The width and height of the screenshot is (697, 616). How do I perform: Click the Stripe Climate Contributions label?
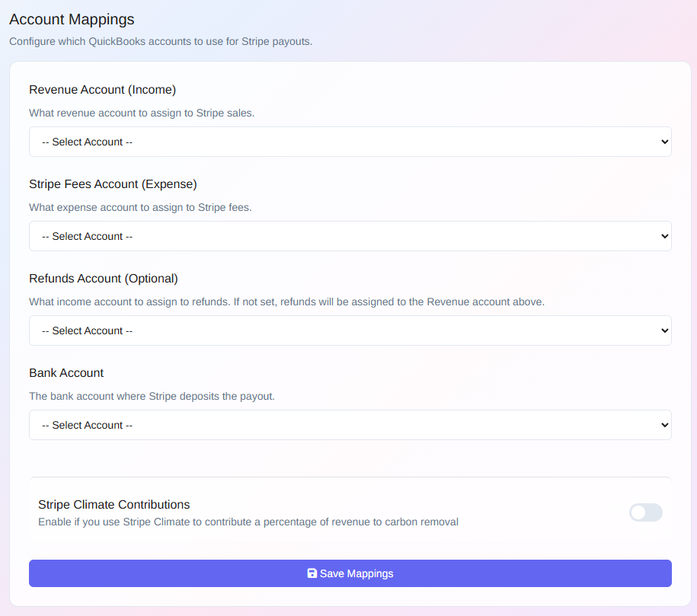[114, 504]
